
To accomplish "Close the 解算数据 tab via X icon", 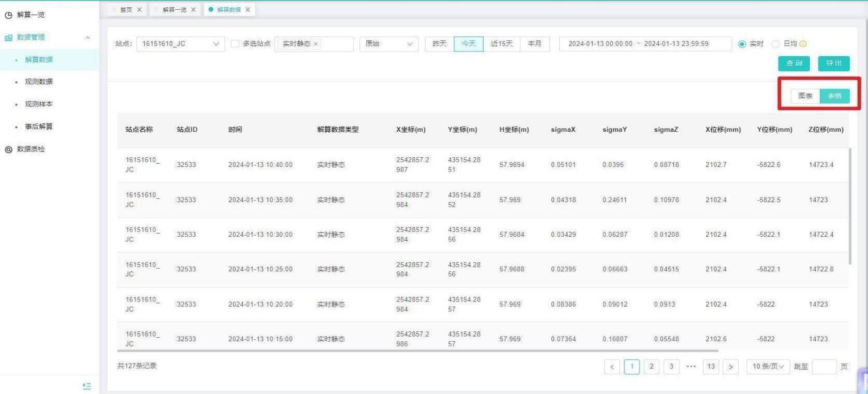I will (x=248, y=9).
